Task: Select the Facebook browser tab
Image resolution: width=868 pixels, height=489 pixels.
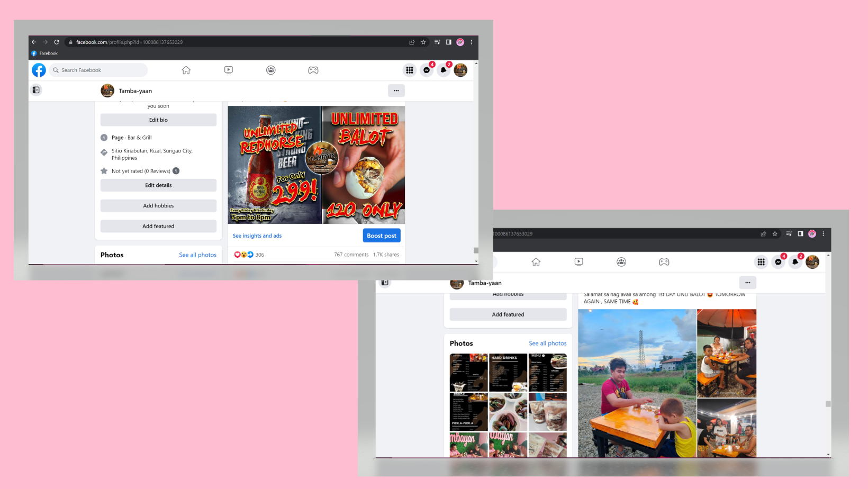Action: pyautogui.click(x=45, y=53)
